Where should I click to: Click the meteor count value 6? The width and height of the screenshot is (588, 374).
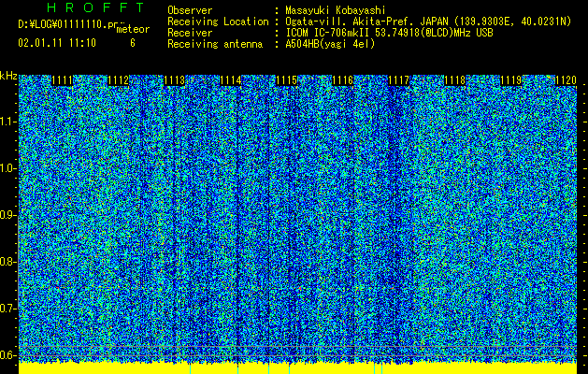pyautogui.click(x=133, y=43)
